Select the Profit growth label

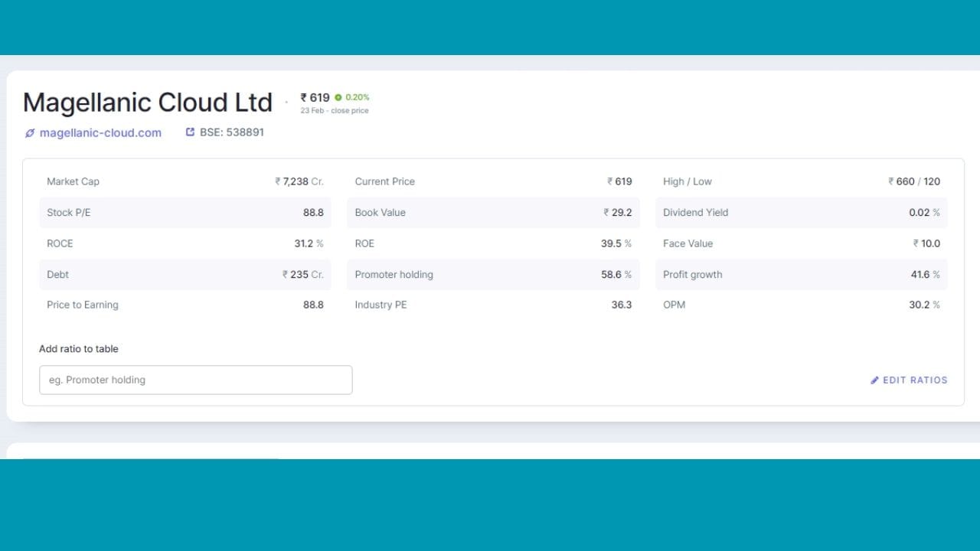pos(692,275)
